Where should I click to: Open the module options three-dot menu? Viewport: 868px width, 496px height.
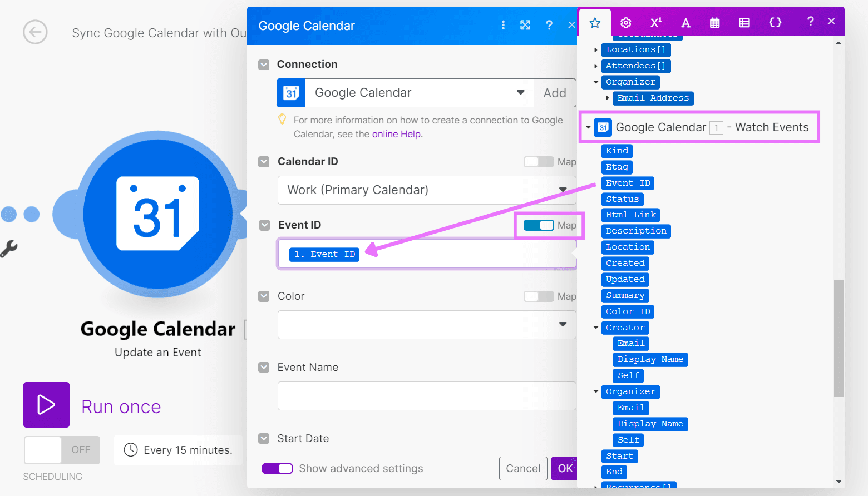point(503,25)
